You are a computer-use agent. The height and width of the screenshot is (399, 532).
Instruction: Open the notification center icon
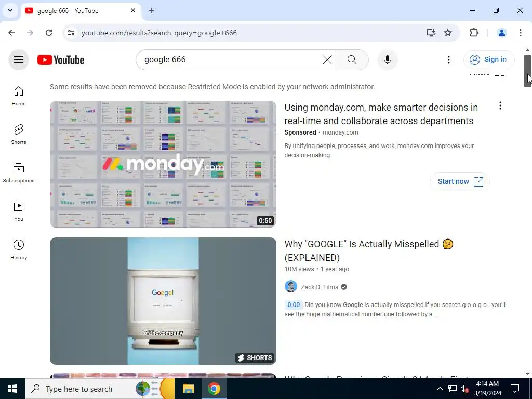coord(515,389)
